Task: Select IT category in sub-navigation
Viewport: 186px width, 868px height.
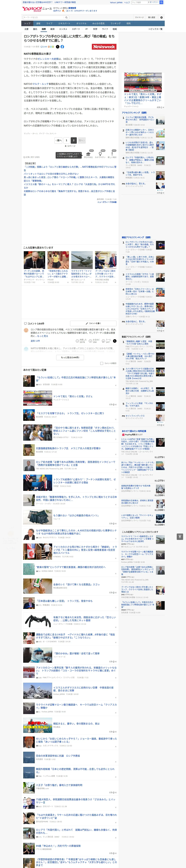Action: coord(86,29)
